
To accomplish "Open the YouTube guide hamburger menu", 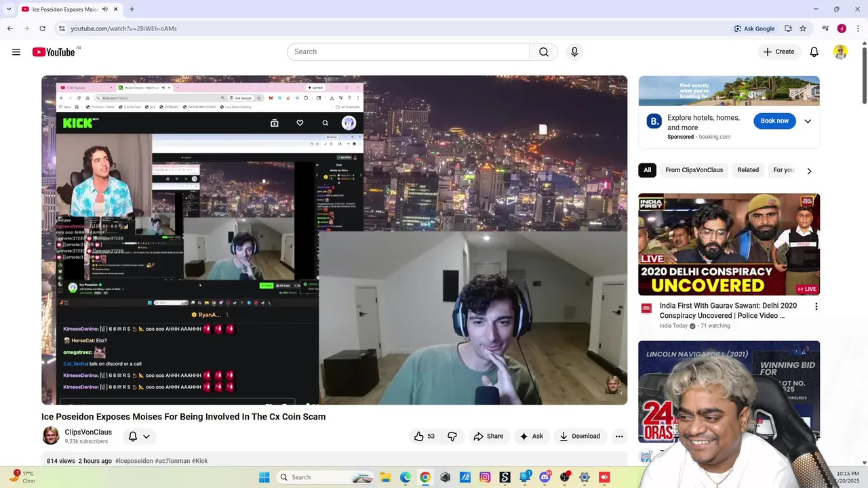I will tap(16, 52).
